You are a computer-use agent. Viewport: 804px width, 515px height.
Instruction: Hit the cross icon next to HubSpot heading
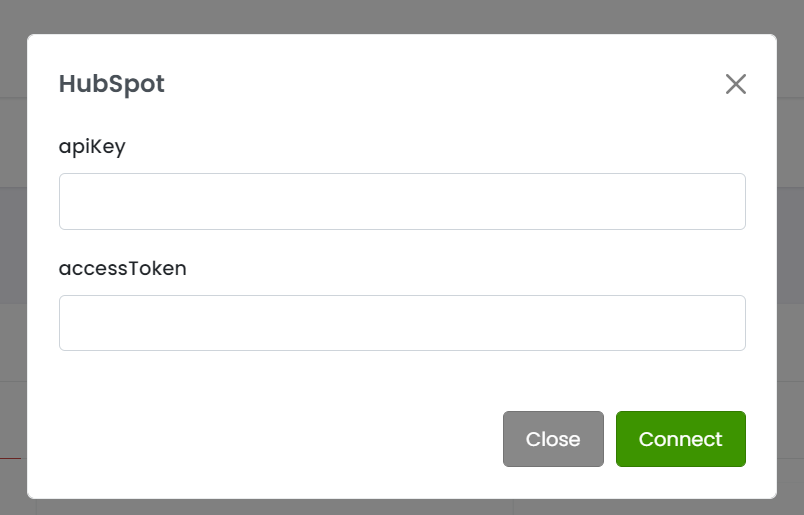(x=736, y=84)
